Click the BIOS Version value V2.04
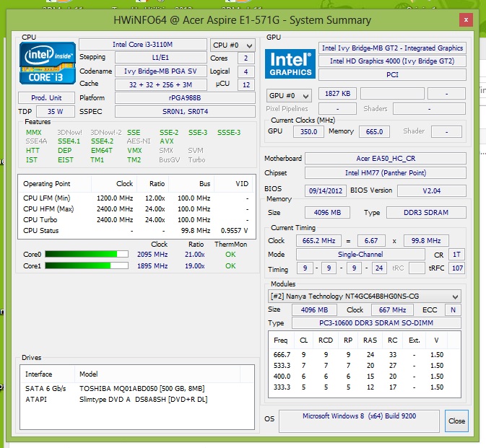 pos(431,190)
